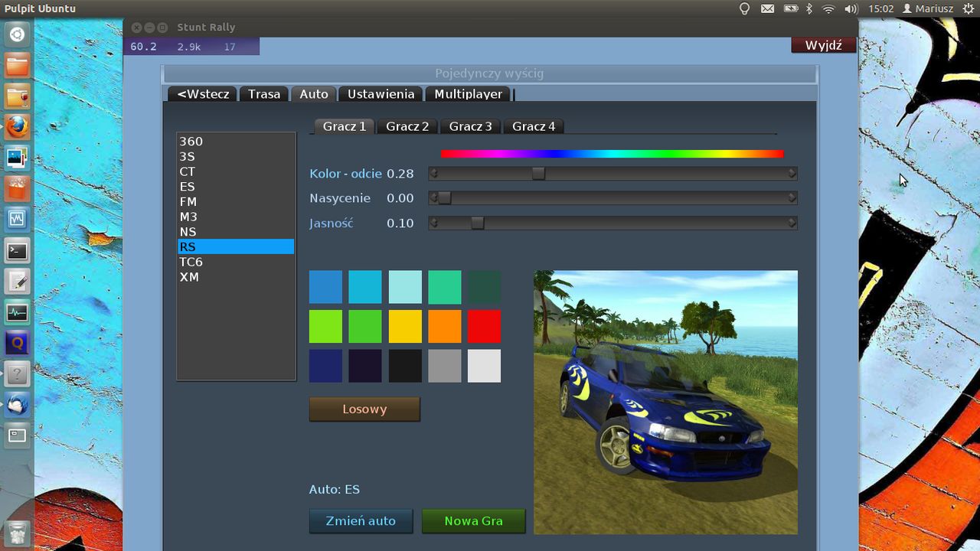Click the Wyjdź exit button
Viewport: 980px width, 551px height.
tap(823, 45)
